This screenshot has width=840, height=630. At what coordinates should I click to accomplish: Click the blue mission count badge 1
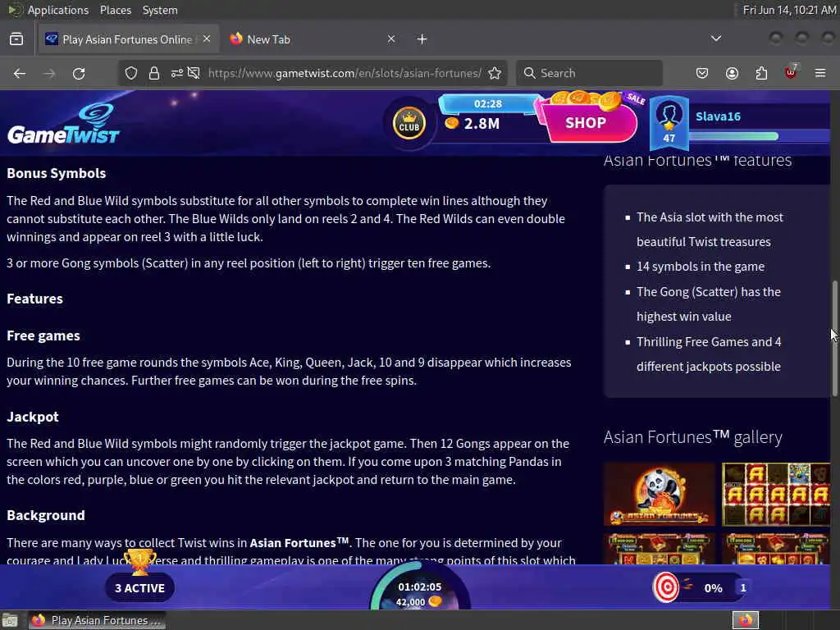click(742, 587)
